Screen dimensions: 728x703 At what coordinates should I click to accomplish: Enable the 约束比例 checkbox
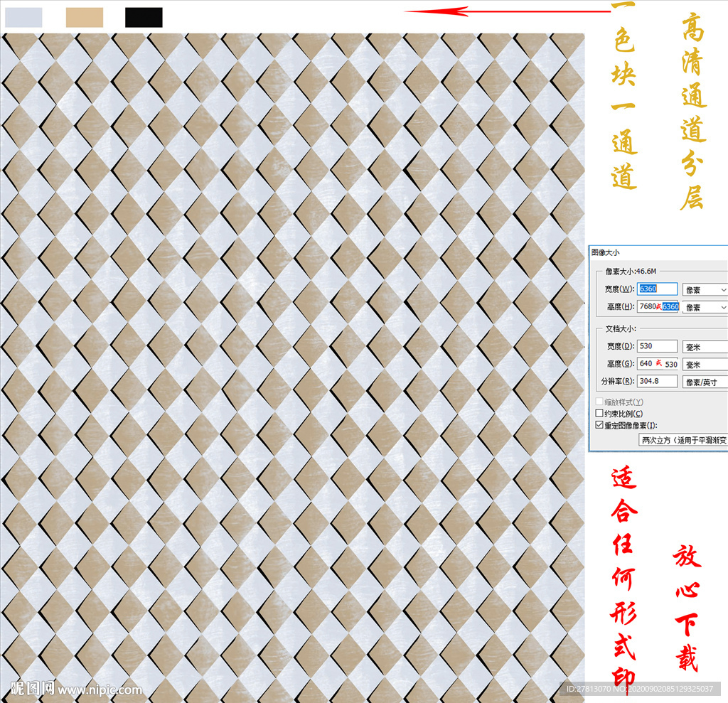click(x=599, y=413)
